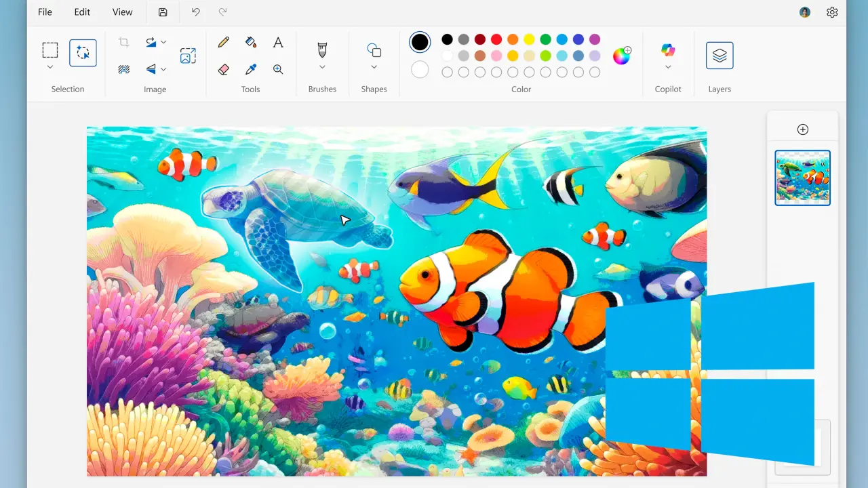Choose the Text tool
This screenshot has width=868, height=488.
pos(278,43)
